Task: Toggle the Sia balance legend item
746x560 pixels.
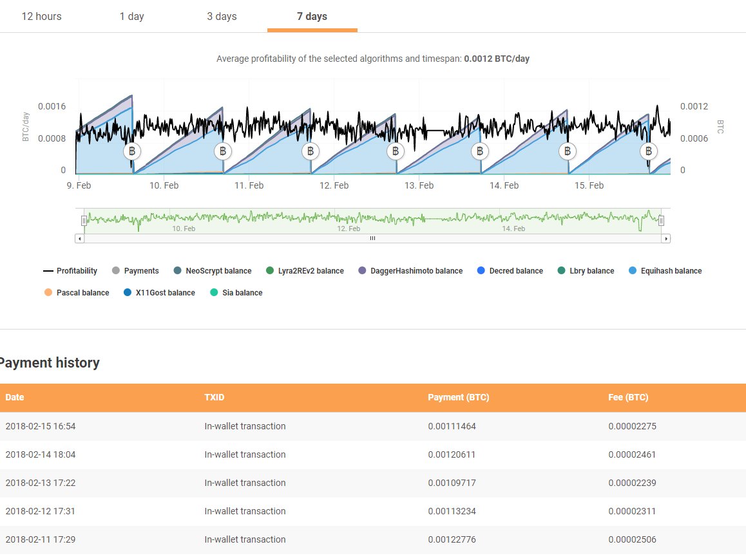Action: (236, 292)
